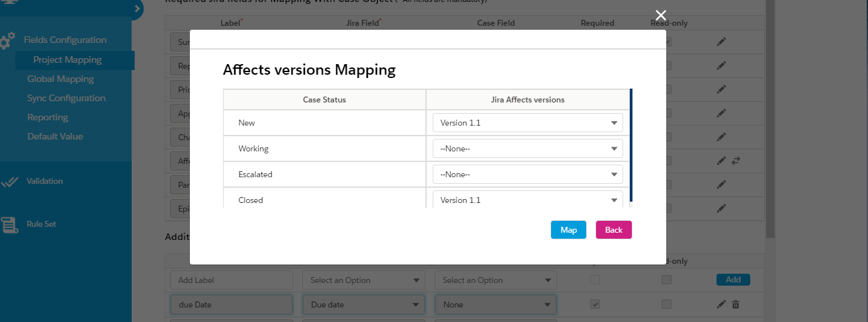Viewport: 868px width, 322px height.
Task: Toggle the Required checkbox in the due Date row
Action: click(595, 304)
